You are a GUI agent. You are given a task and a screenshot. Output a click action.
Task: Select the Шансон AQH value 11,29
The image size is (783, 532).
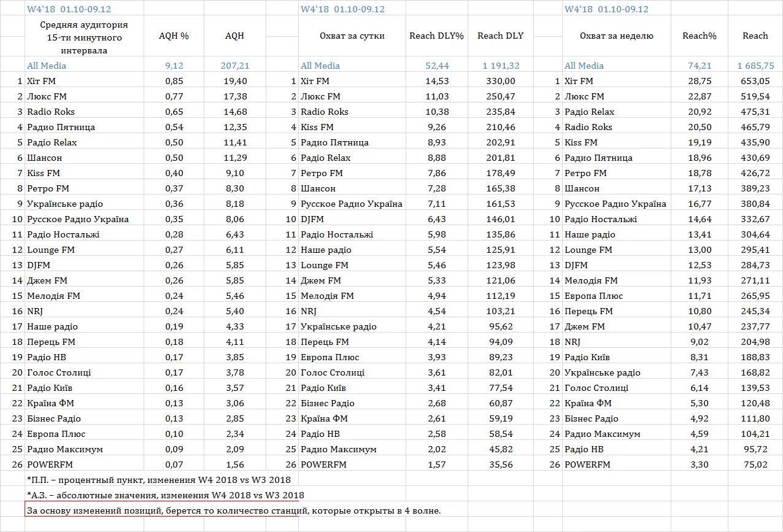coord(234,158)
